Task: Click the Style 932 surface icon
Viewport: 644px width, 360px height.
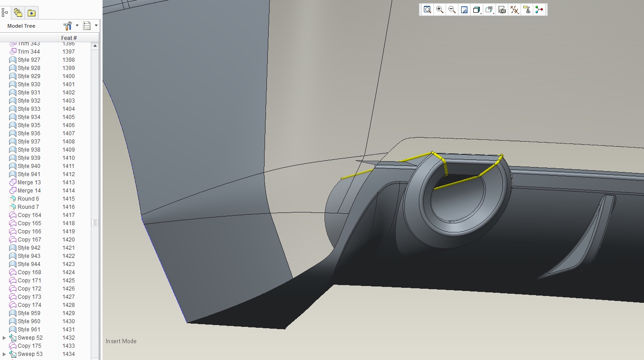Action: point(13,101)
